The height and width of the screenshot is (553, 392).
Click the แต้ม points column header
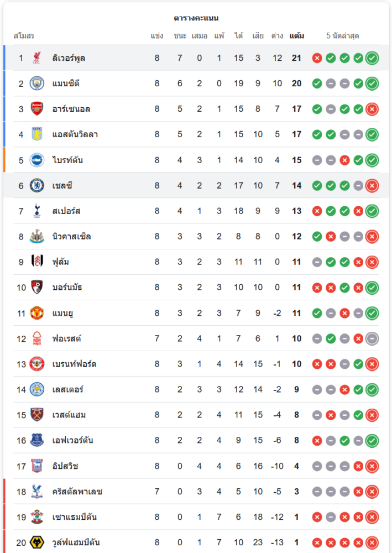296,36
